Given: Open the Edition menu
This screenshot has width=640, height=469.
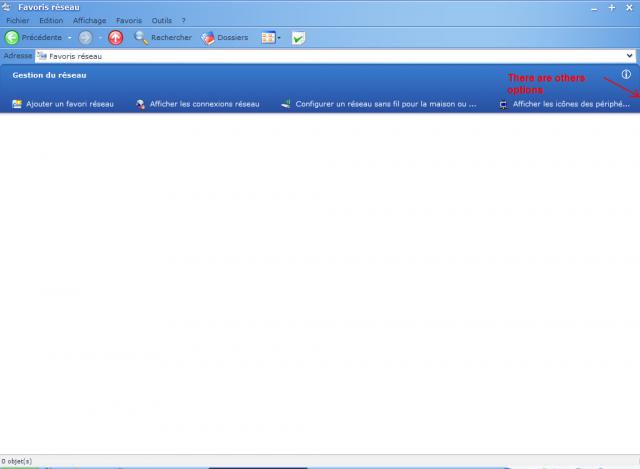Looking at the screenshot, I should point(51,20).
